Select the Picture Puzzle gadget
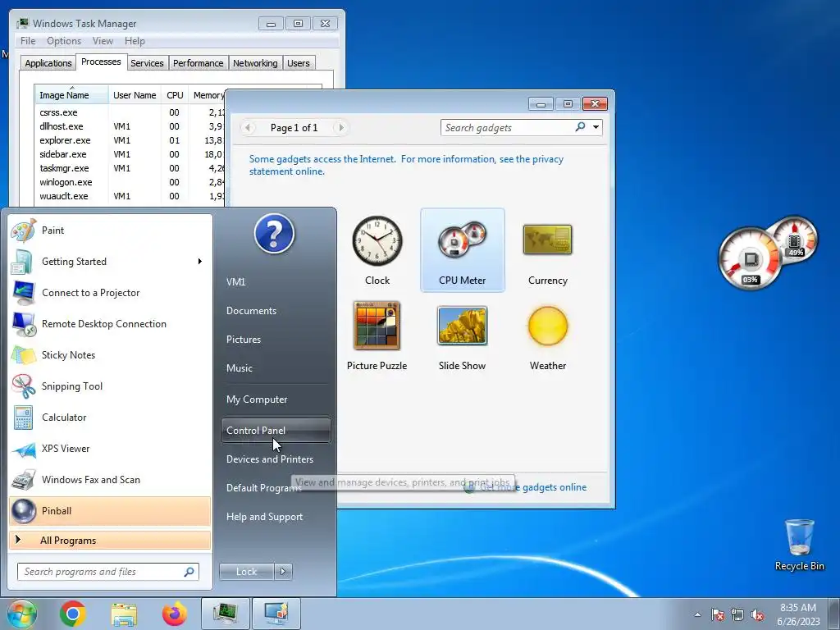Screen dimensions: 840x630 tap(377, 336)
